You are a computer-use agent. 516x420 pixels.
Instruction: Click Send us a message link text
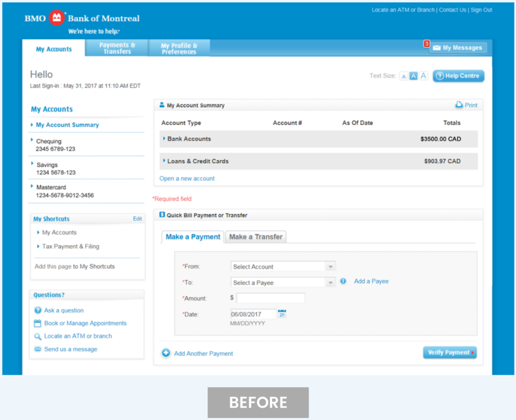pyautogui.click(x=71, y=349)
